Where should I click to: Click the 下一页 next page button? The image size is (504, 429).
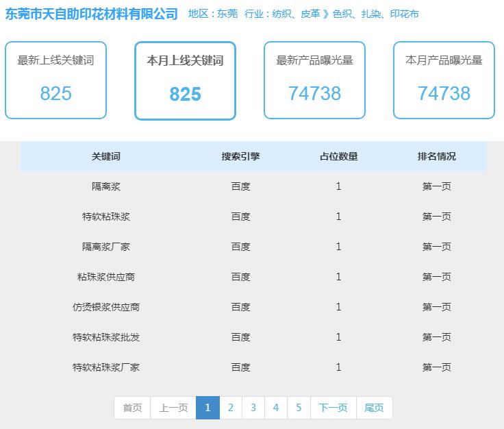(x=333, y=408)
